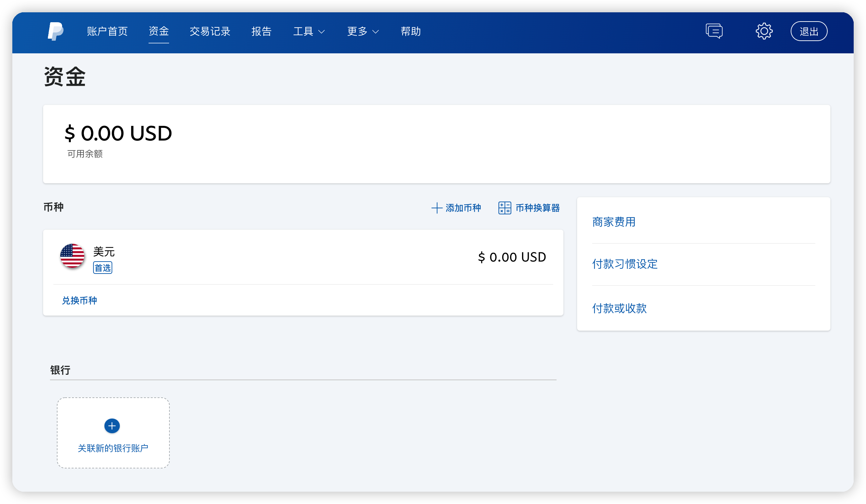Toggle the 资金 tab active state
This screenshot has height=504, width=866.
158,31
